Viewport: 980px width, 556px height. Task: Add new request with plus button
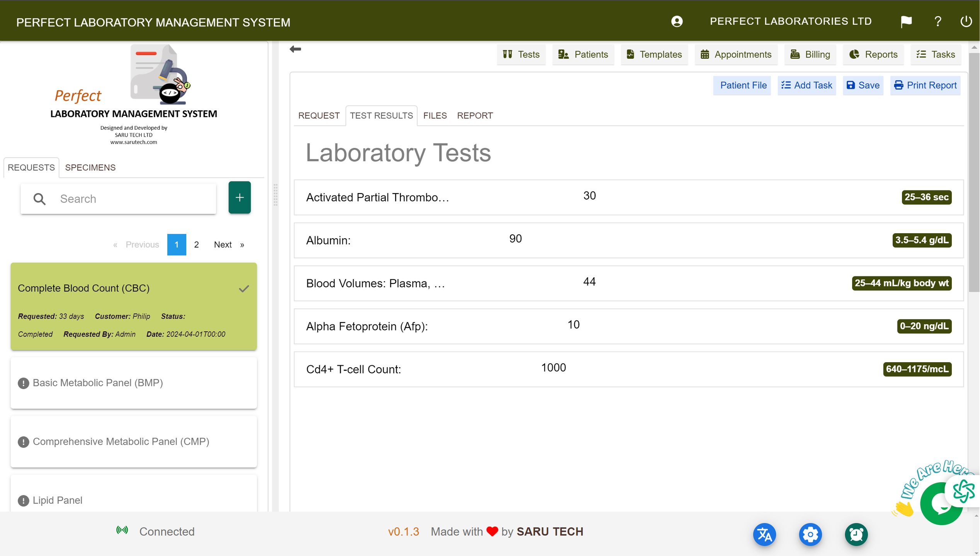click(239, 198)
